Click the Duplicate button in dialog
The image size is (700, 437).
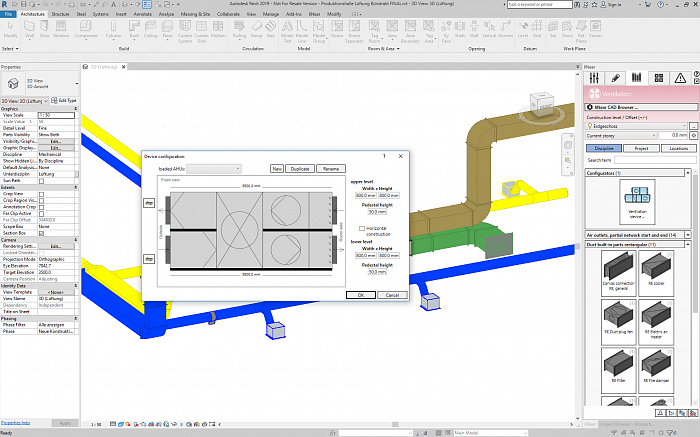coord(300,169)
